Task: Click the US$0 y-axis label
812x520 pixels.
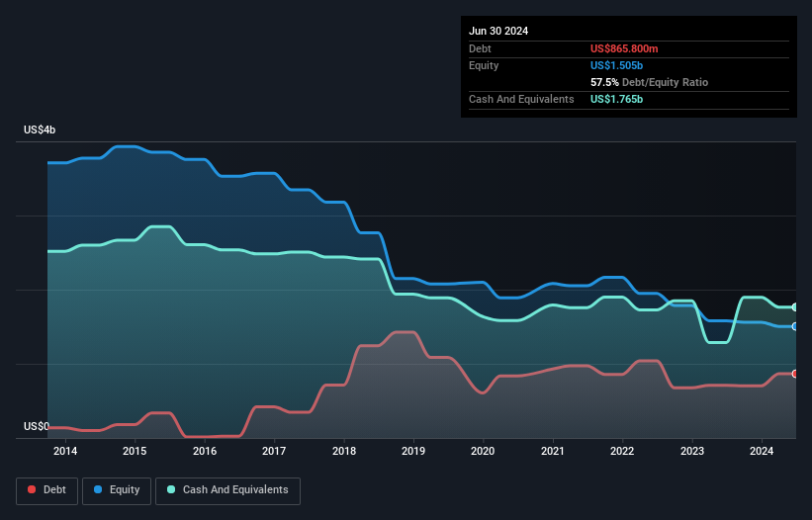Action: tap(37, 426)
